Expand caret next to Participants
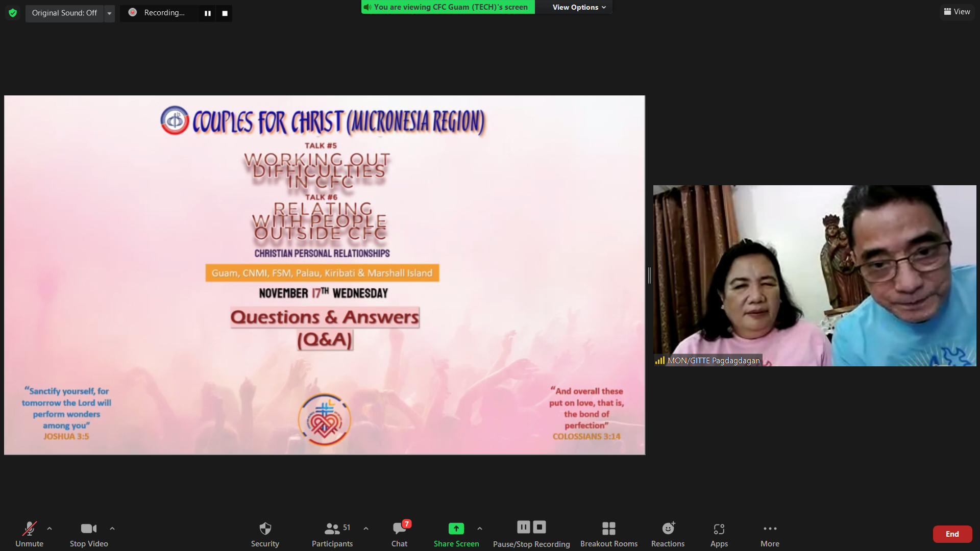 pos(366,529)
